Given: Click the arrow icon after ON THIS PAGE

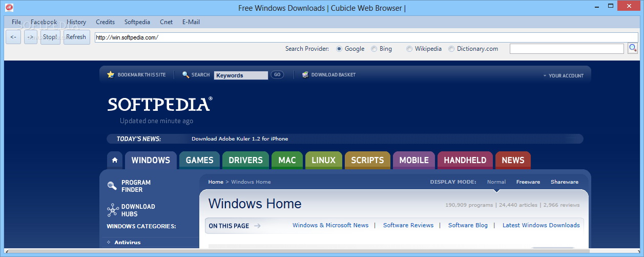Looking at the screenshot, I should (257, 226).
